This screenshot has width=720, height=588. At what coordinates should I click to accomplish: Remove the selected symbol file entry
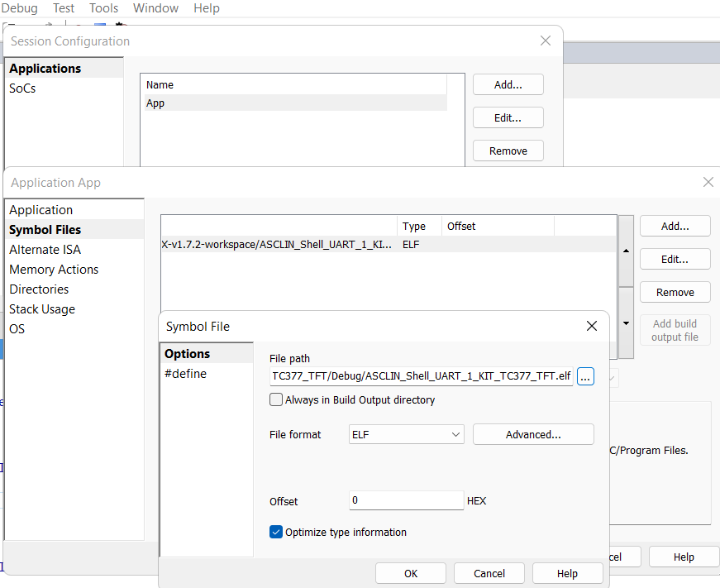pyautogui.click(x=675, y=292)
